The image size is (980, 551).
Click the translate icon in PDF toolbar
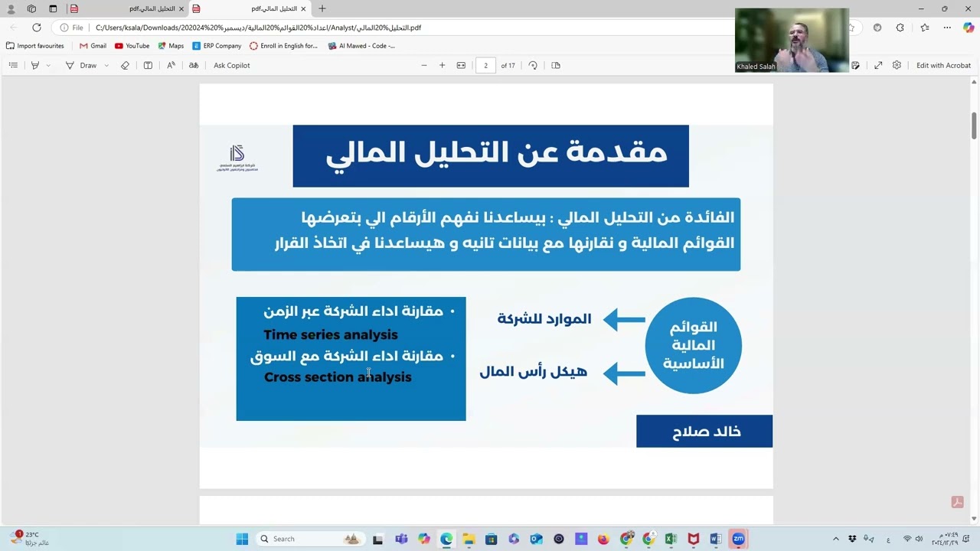(194, 65)
